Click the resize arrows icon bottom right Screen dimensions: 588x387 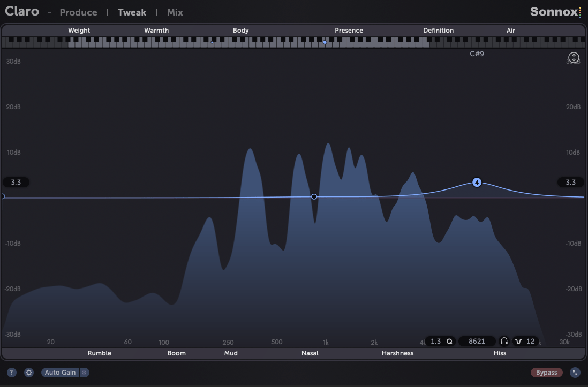(x=575, y=372)
